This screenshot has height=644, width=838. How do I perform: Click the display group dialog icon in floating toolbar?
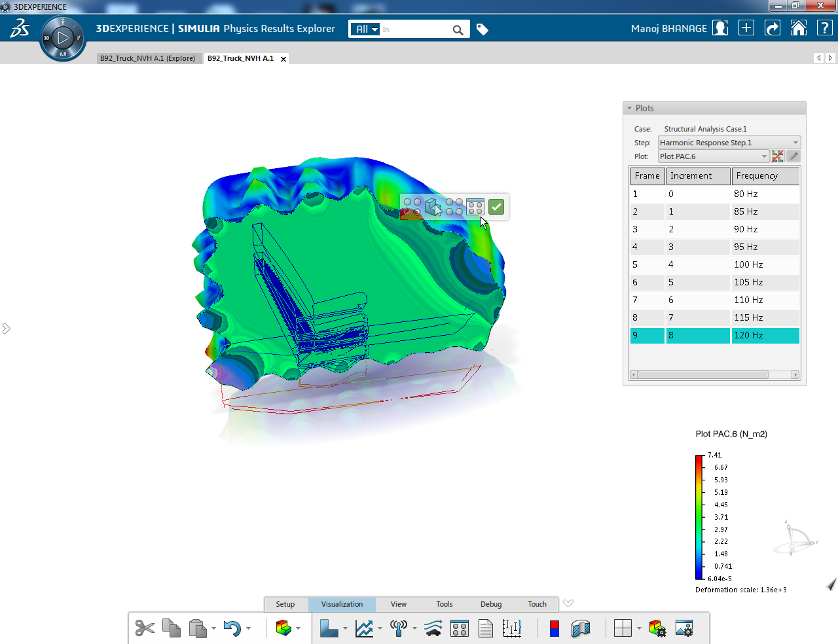coord(475,207)
